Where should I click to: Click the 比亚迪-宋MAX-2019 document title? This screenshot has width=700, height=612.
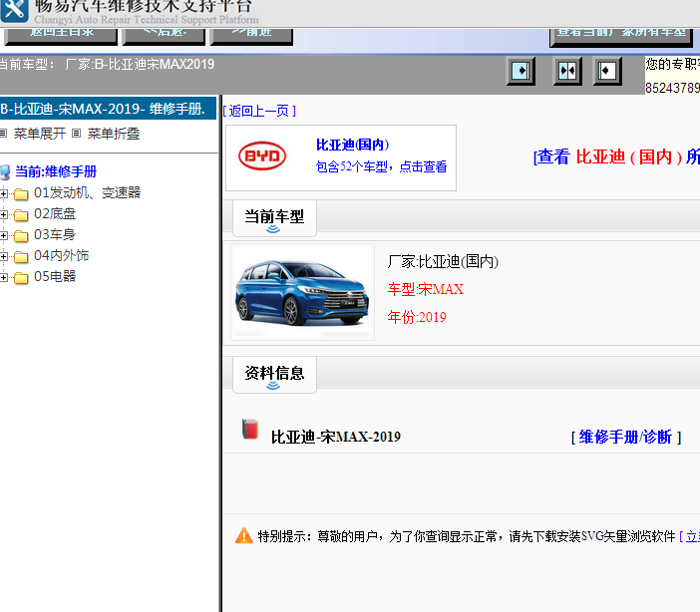pyautogui.click(x=336, y=437)
